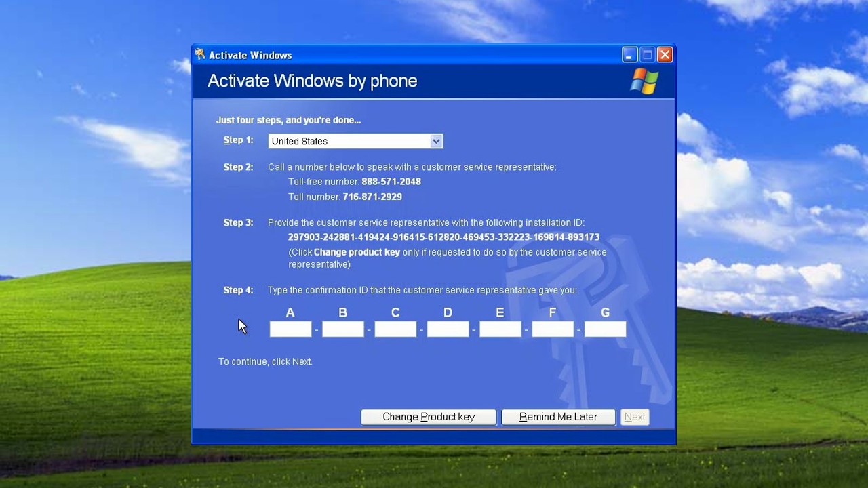Focus confirmation ID field E

click(500, 329)
